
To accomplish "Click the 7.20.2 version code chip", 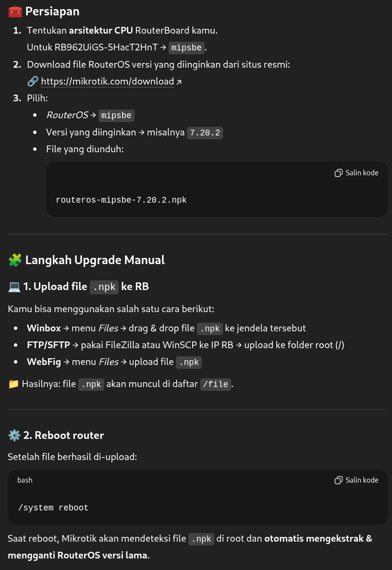I will 205,133.
